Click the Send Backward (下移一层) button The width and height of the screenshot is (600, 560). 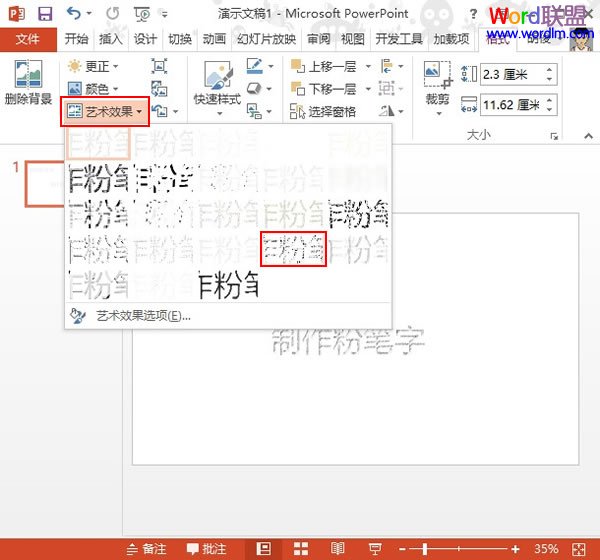324,89
